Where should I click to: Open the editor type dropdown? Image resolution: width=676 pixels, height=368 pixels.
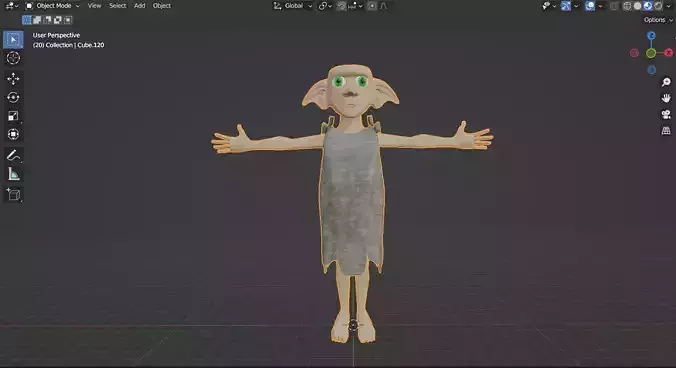click(x=11, y=6)
